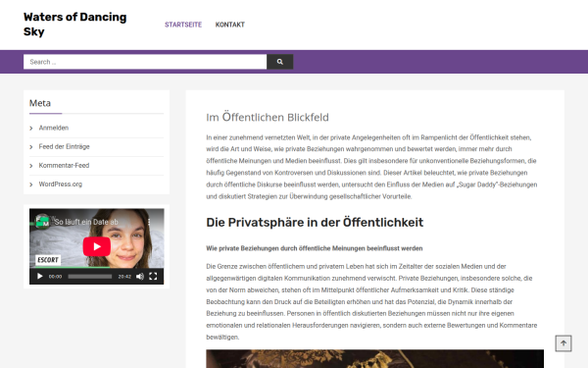Click the ESCORT label on the video
Image resolution: width=588 pixels, height=368 pixels.
(x=48, y=260)
